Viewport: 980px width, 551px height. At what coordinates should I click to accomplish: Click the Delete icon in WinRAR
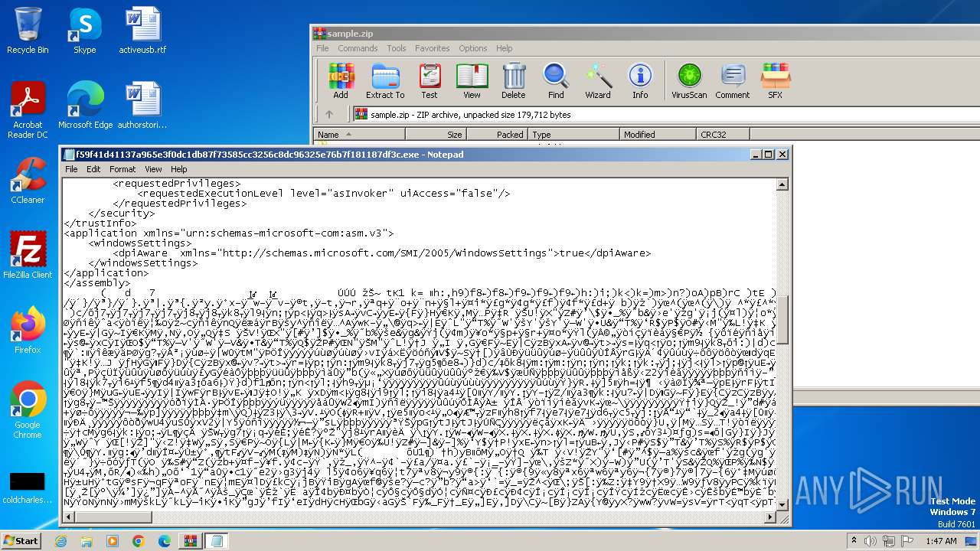pyautogui.click(x=514, y=81)
